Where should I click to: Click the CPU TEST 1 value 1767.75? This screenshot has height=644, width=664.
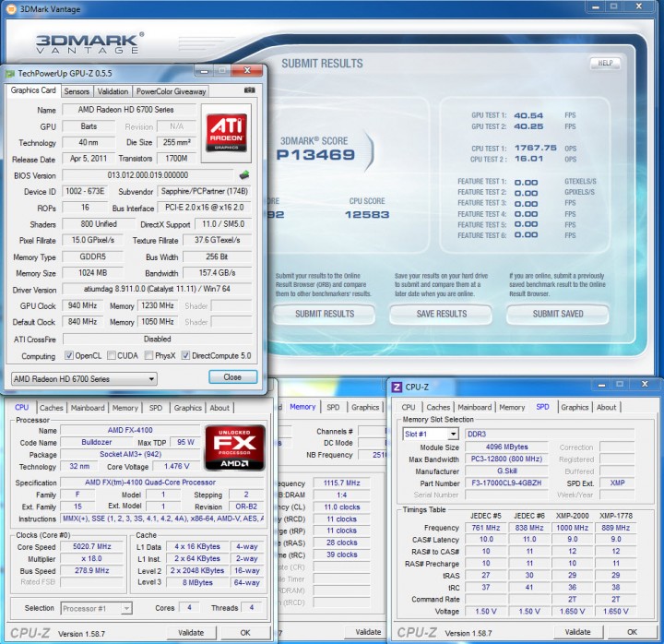(535, 148)
